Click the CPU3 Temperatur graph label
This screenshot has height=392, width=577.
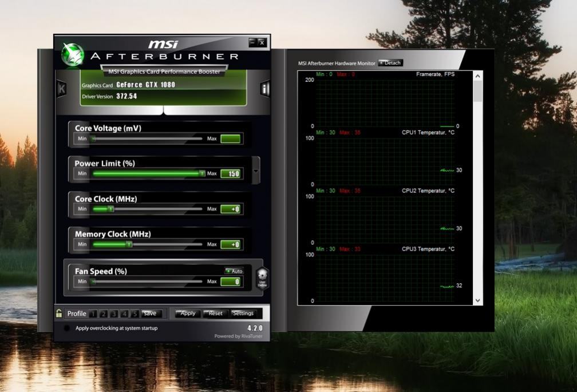[428, 249]
